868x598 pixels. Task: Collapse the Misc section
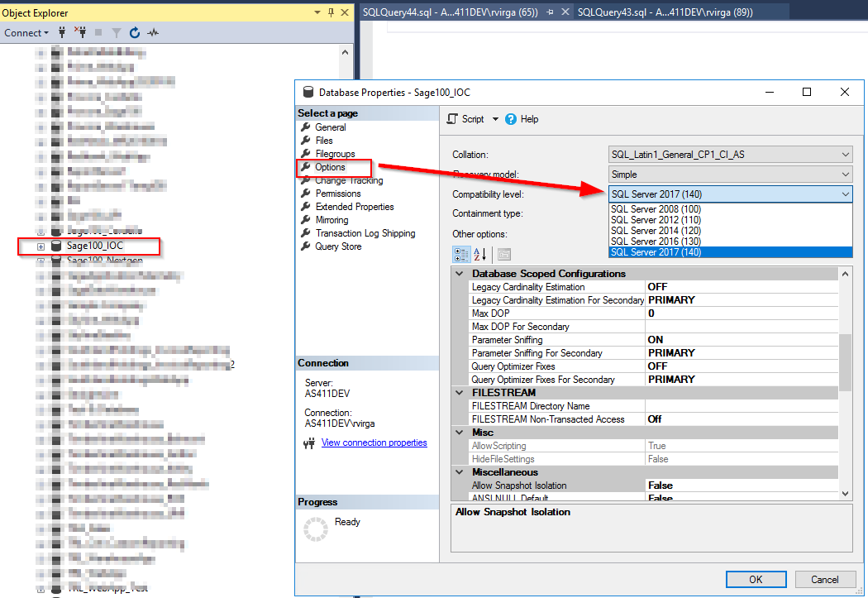pos(460,433)
